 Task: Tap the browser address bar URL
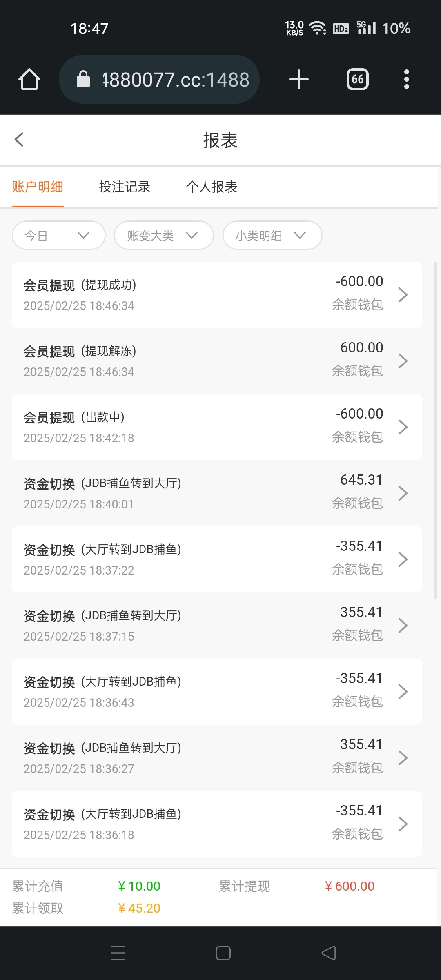[176, 79]
